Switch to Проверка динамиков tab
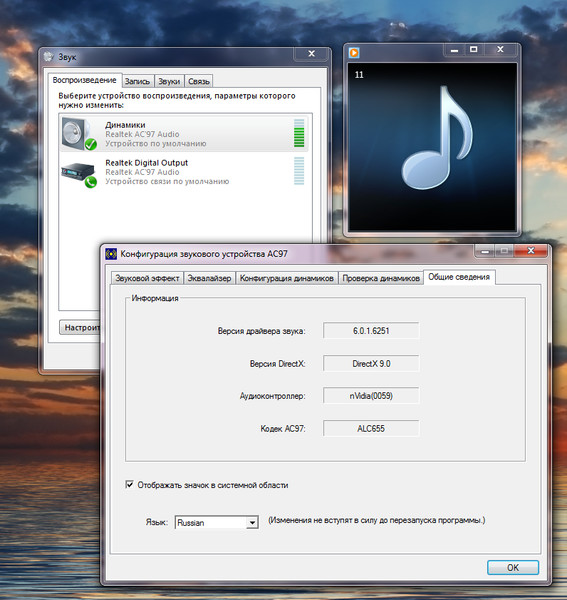Viewport: 567px width, 600px height. (381, 278)
